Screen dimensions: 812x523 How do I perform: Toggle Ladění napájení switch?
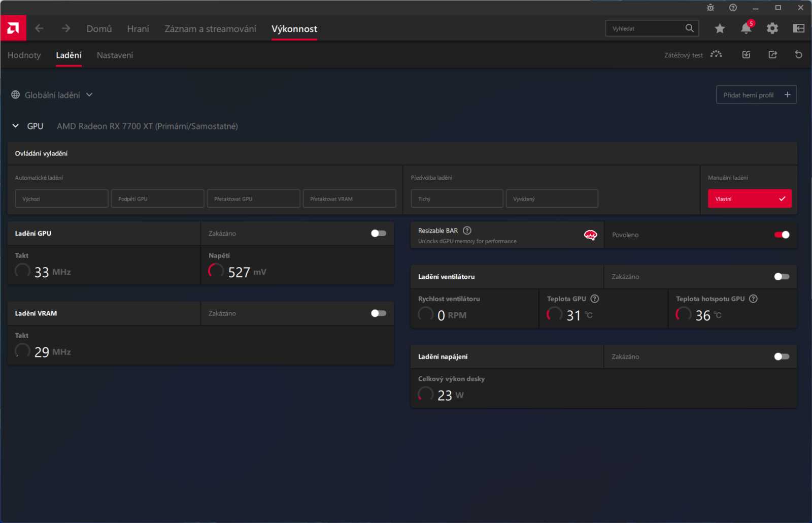782,356
